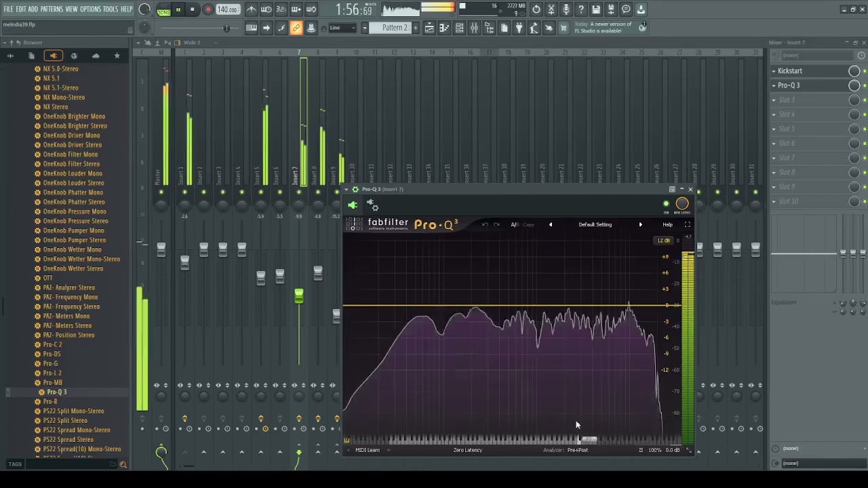
Task: Click the red record button
Action: pos(208,9)
